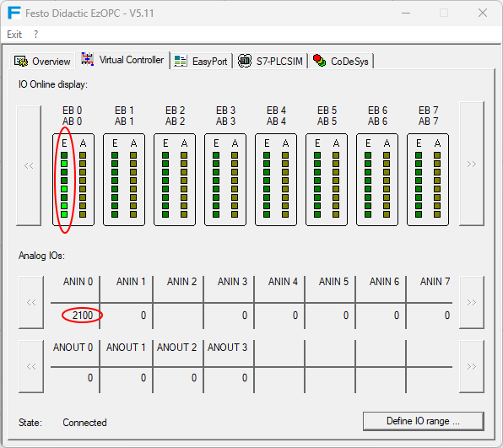Screen dimensions: 503x448
Task: Click the ANOUT 3 column header
Action: [x=227, y=348]
